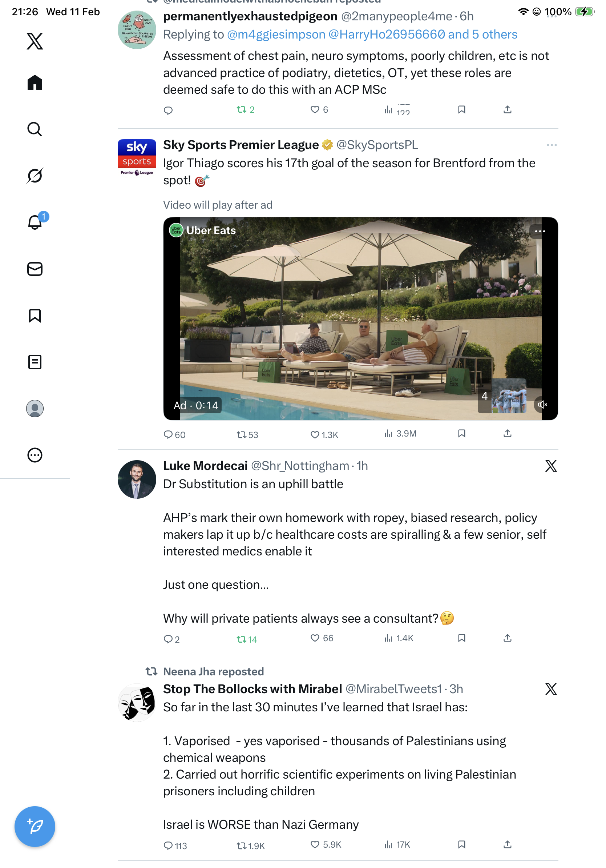Image resolution: width=606 pixels, height=868 pixels.
Task: Open the @m4ggiesimpson mention link
Action: coord(276,35)
